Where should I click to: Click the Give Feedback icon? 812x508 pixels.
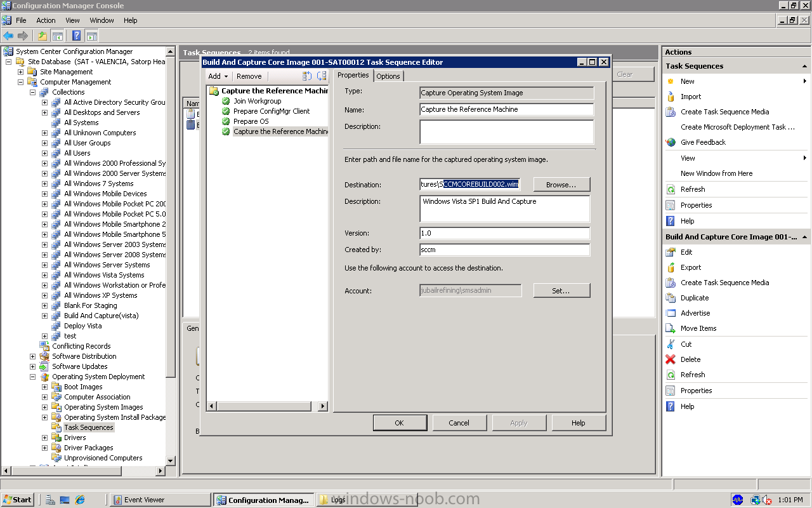click(x=671, y=142)
